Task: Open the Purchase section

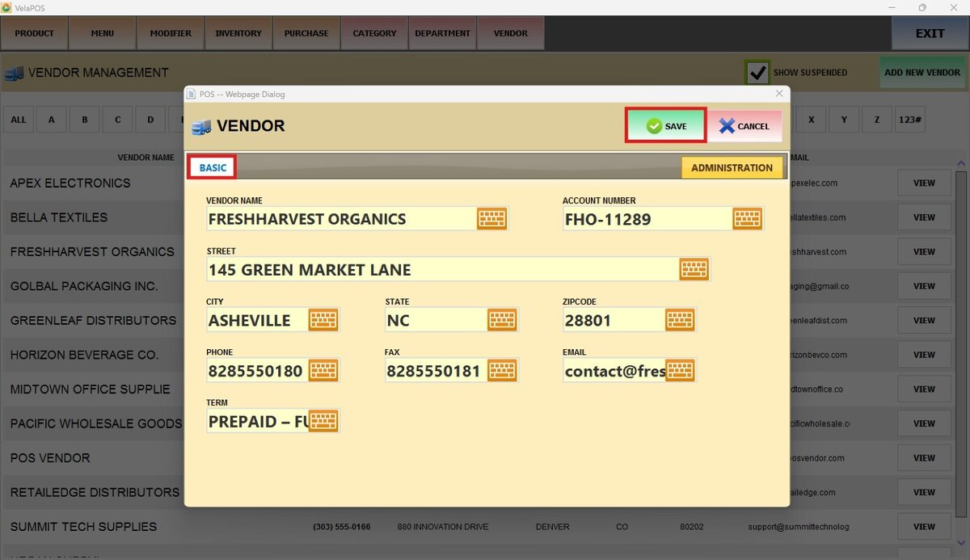Action: pos(306,33)
